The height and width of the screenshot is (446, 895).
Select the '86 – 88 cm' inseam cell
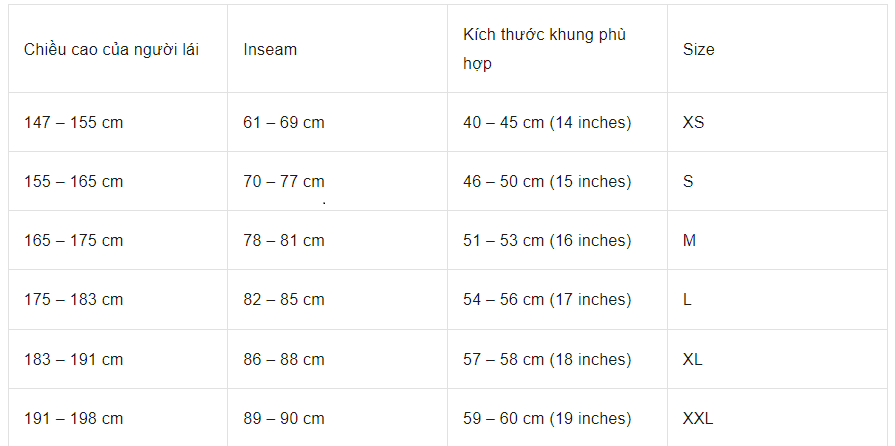coord(284,359)
